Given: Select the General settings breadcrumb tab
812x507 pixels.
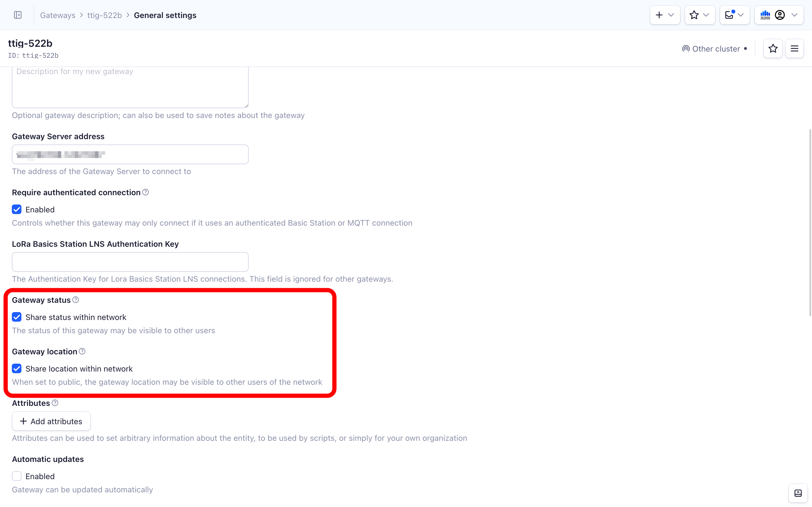Looking at the screenshot, I should (165, 15).
